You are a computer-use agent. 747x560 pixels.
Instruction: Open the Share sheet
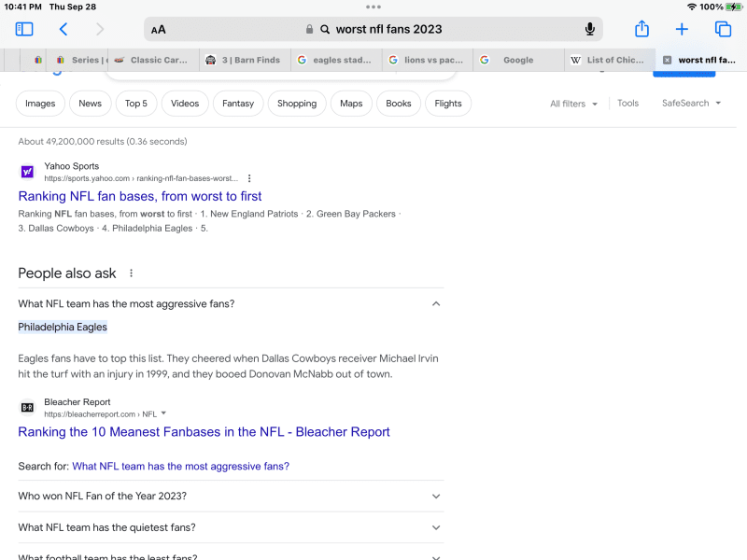click(641, 29)
